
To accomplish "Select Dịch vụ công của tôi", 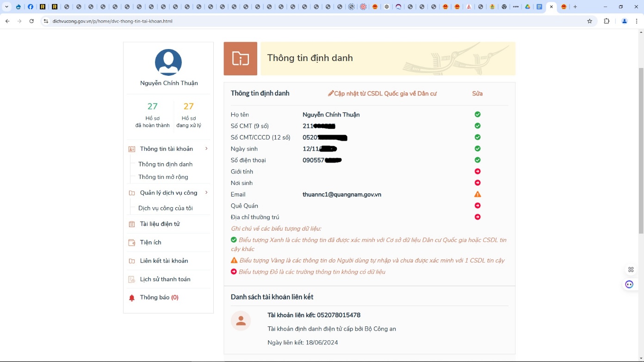I will tap(165, 208).
